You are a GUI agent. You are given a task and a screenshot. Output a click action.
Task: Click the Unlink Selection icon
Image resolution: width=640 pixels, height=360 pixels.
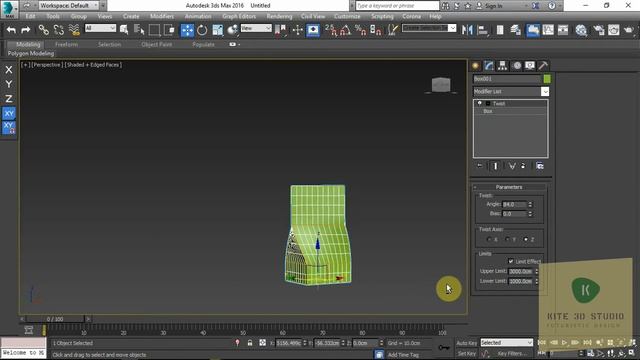[58, 30]
